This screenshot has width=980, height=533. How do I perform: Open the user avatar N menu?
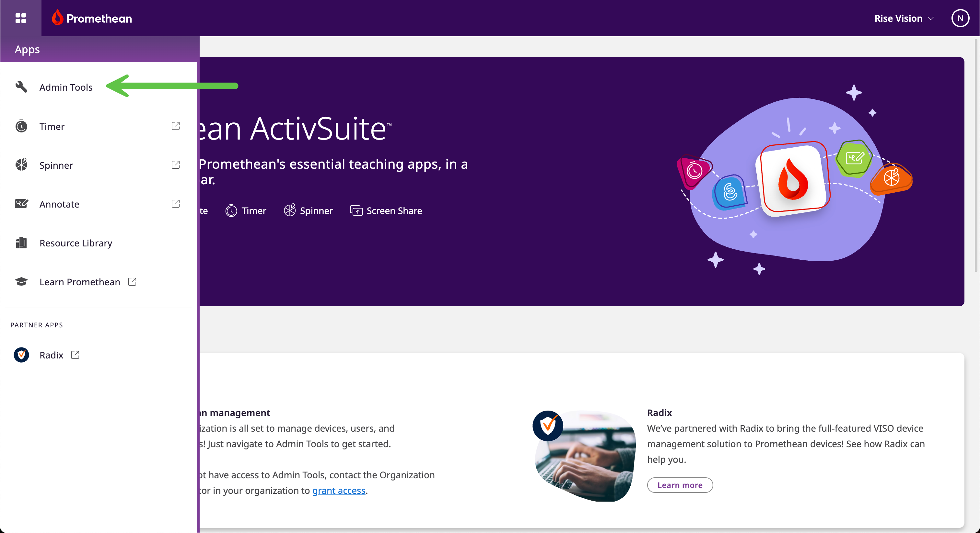tap(960, 18)
